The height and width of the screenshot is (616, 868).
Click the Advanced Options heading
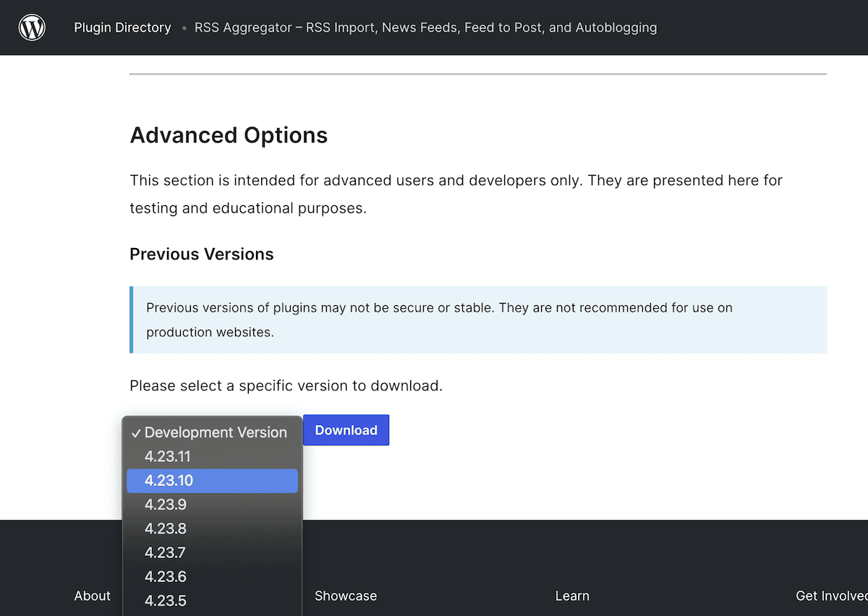[229, 135]
